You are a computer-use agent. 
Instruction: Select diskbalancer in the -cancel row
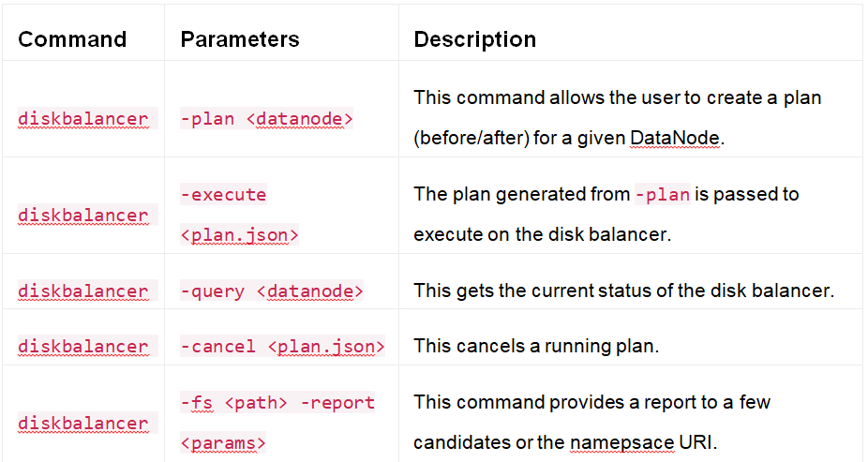coord(82,347)
